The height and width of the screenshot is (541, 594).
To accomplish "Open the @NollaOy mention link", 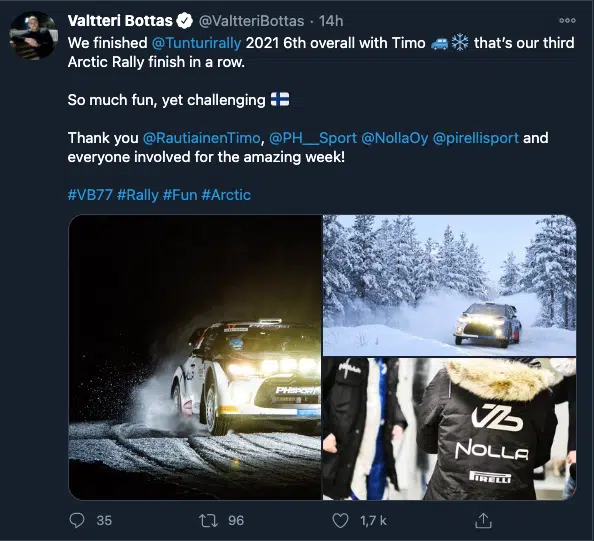I will click(x=395, y=138).
